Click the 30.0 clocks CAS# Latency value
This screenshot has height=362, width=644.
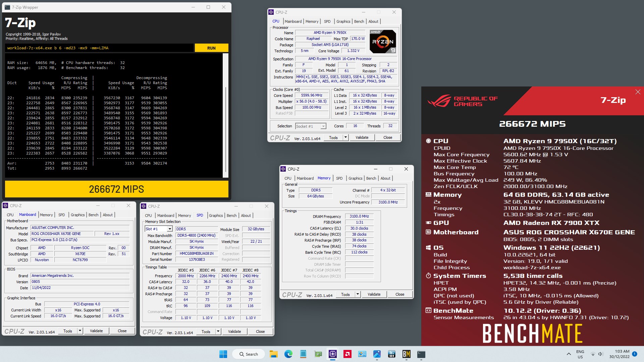click(359, 228)
